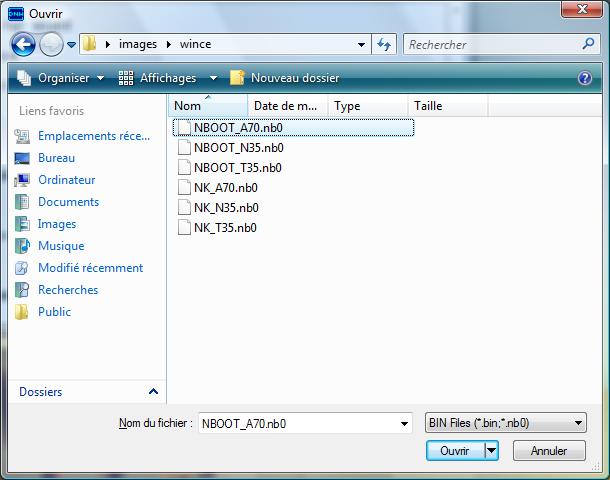610x480 pixels.
Task: Go to Musique folder link
Action: coord(61,246)
